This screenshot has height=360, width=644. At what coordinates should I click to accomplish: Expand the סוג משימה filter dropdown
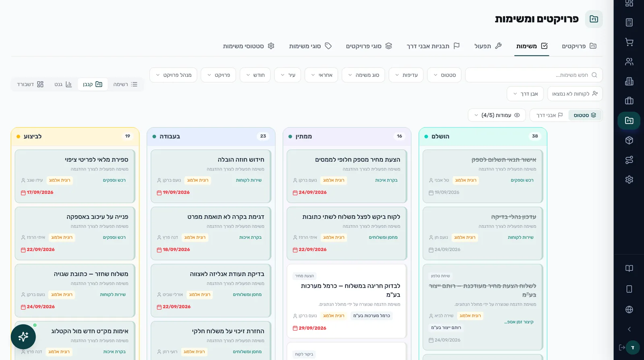click(363, 75)
